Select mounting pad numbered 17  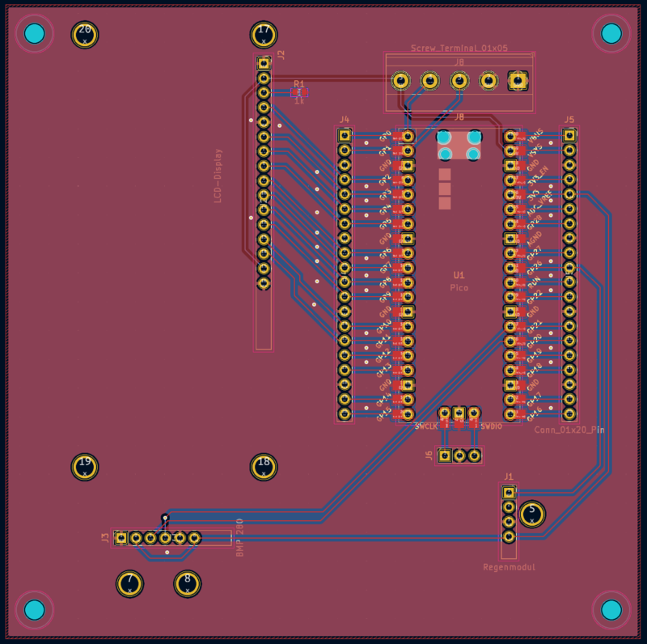(264, 35)
